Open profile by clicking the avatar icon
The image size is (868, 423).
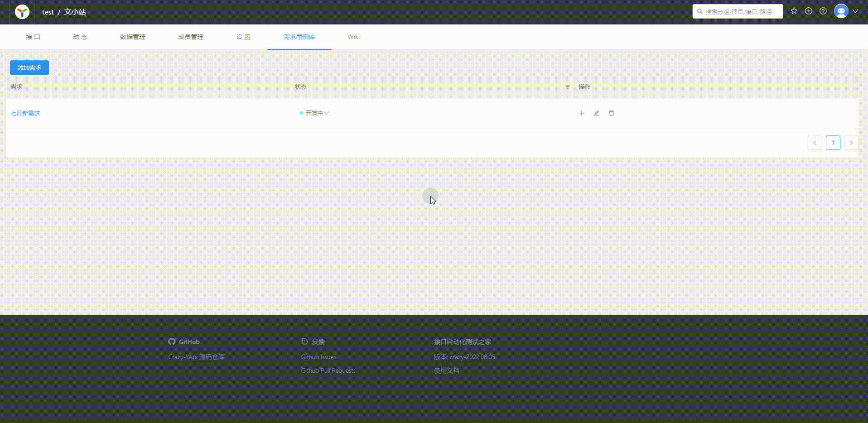[841, 11]
